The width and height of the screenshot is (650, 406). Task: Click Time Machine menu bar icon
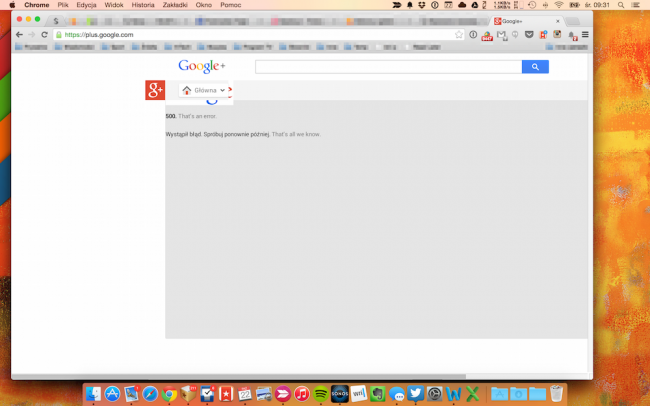[x=532, y=5]
